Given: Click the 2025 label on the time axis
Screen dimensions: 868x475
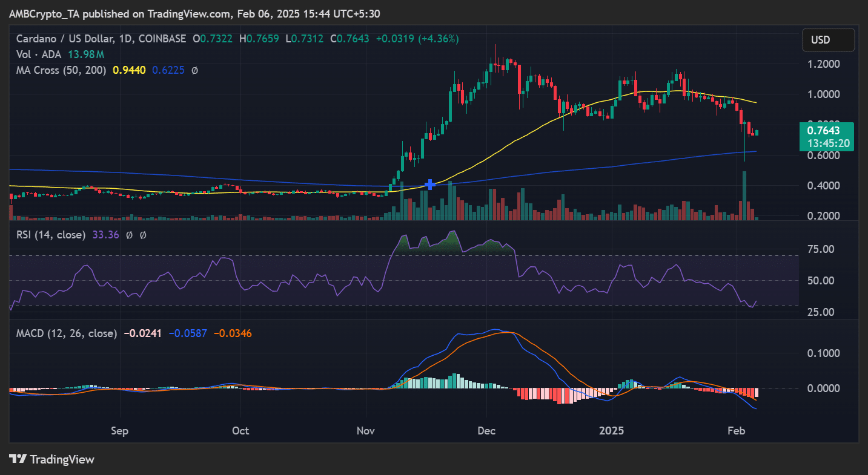Looking at the screenshot, I should (x=612, y=431).
